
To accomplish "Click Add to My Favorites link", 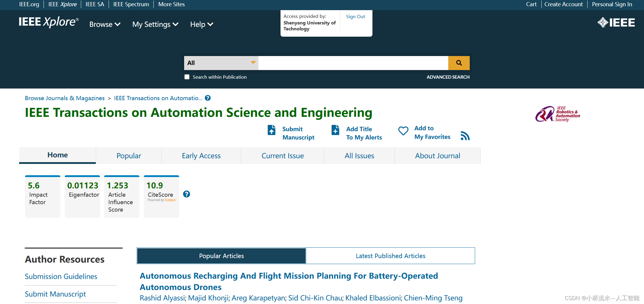I will pos(432,133).
